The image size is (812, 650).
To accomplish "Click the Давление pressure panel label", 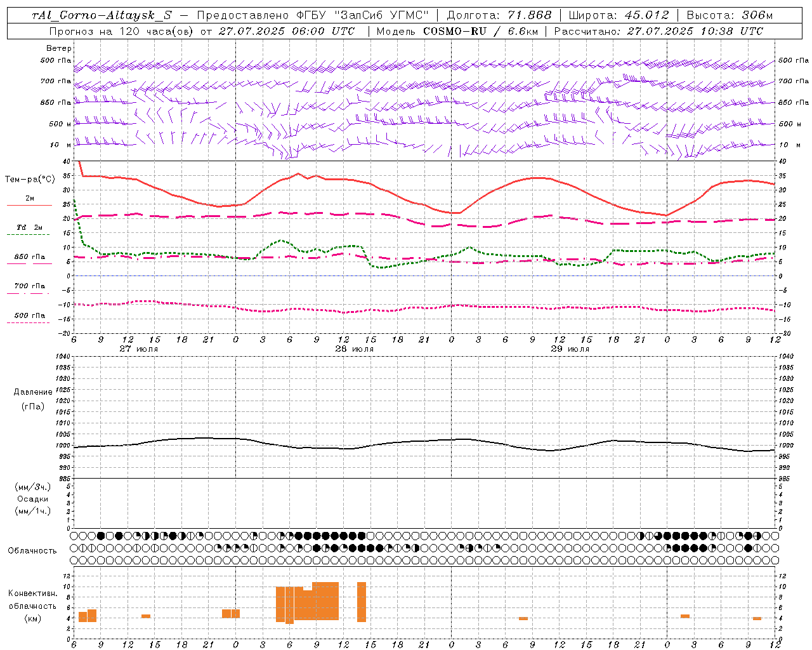I will pyautogui.click(x=33, y=392).
